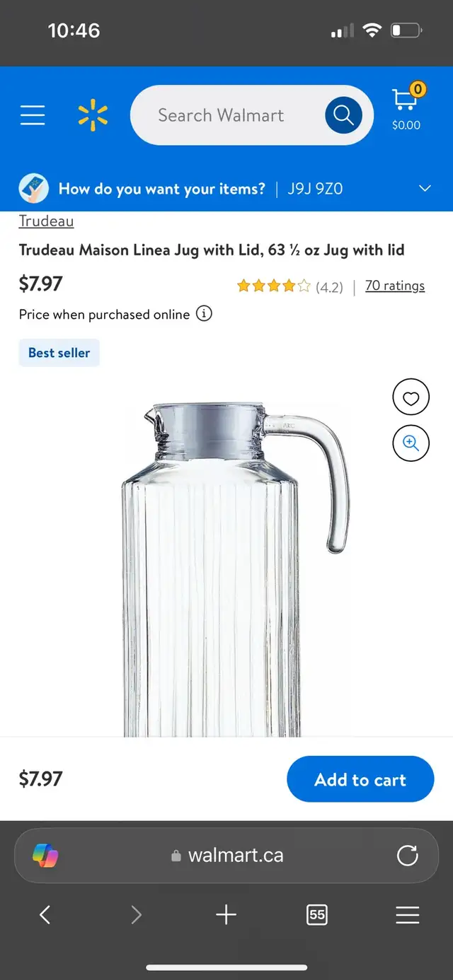Open the Walmart hamburger menu
The width and height of the screenshot is (453, 980).
(33, 115)
